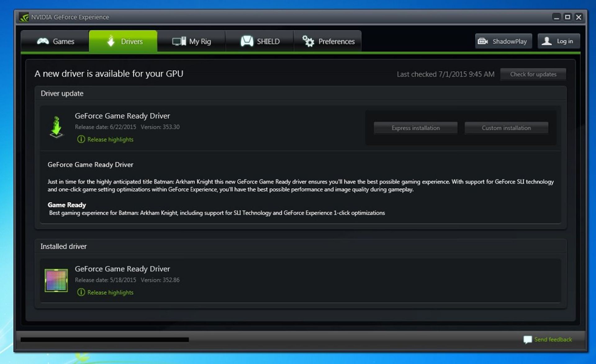Select the SHIELD tab
Screen dimensions: 596x364
tap(260, 41)
